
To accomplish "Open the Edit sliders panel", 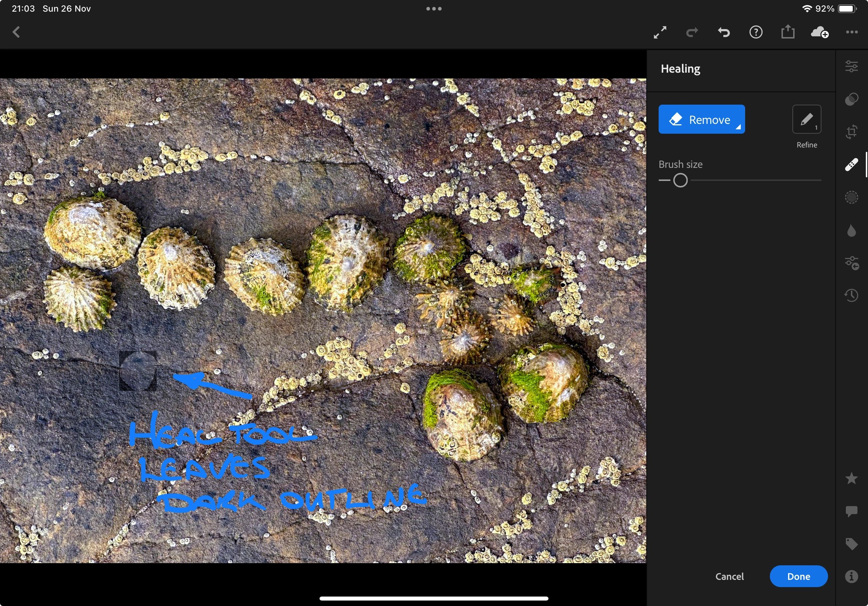I will click(851, 66).
